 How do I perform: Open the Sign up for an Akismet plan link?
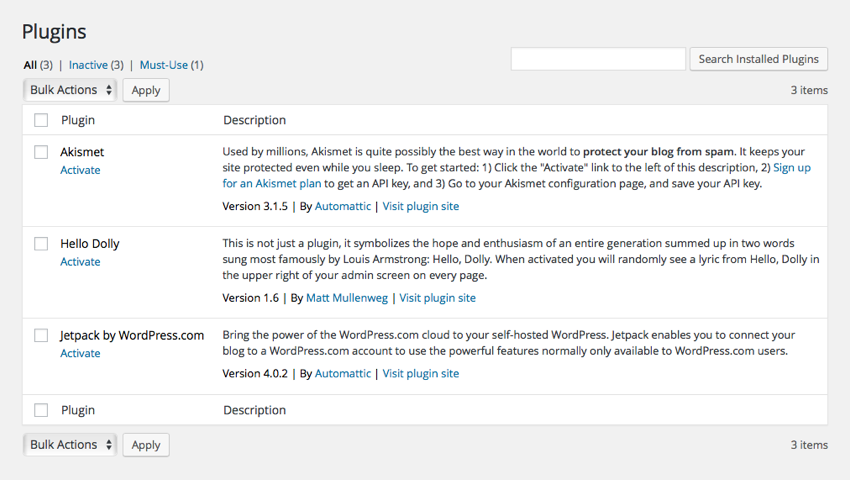click(791, 168)
